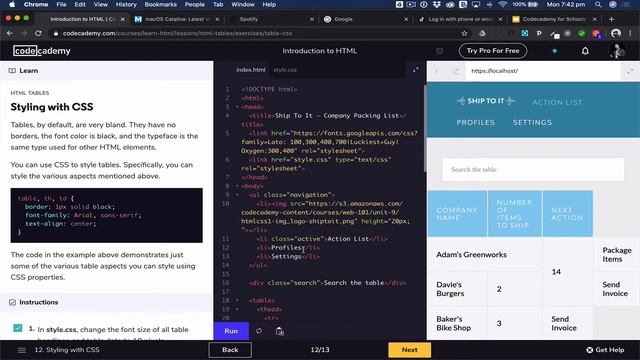Click the Davie's Burgers table cell
This screenshot has height=360, width=640.
tap(457, 289)
